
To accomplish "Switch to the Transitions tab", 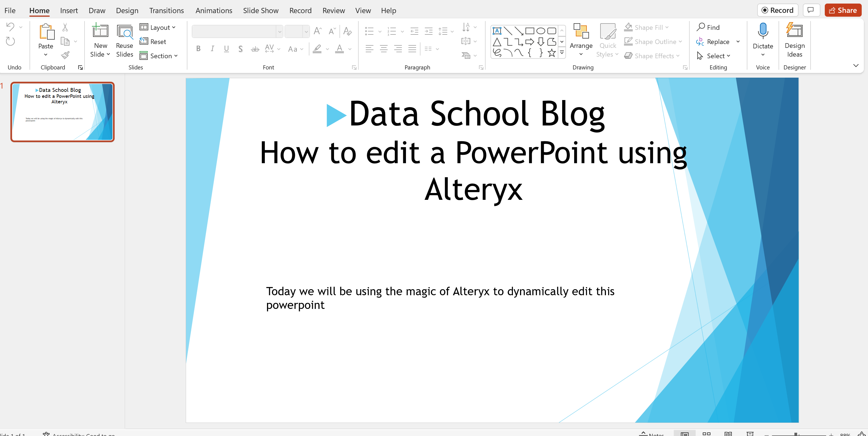I will click(166, 10).
